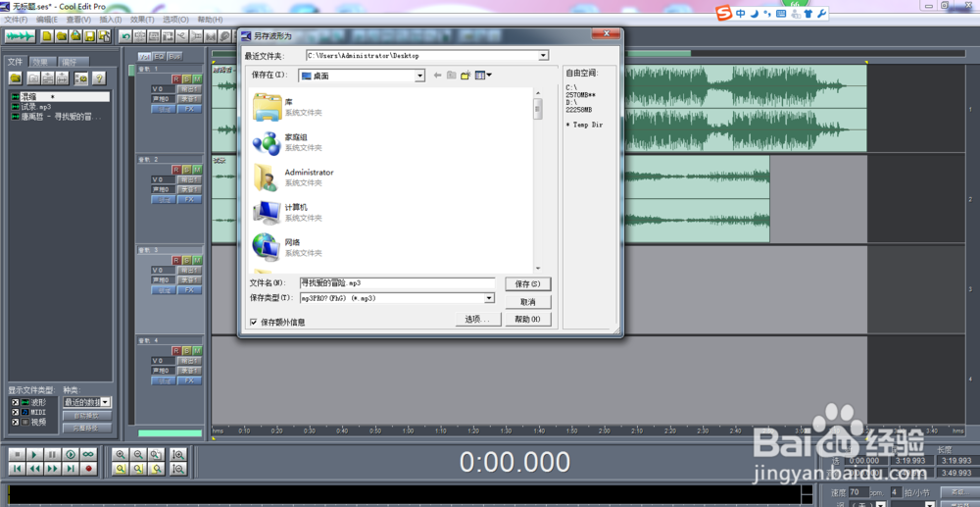Expand the 保存类型 file format dropdown
The height and width of the screenshot is (507, 980).
(490, 298)
